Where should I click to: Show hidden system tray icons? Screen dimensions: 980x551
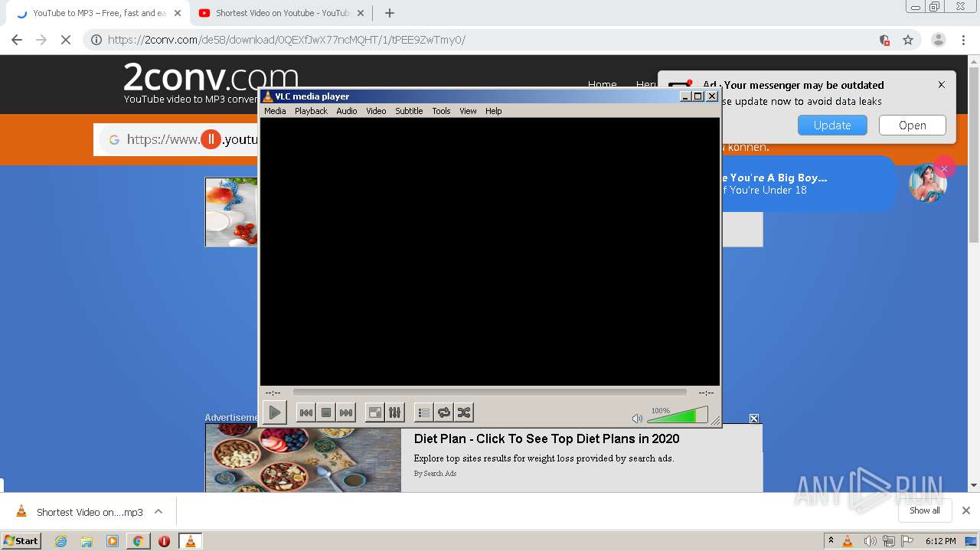(x=831, y=541)
